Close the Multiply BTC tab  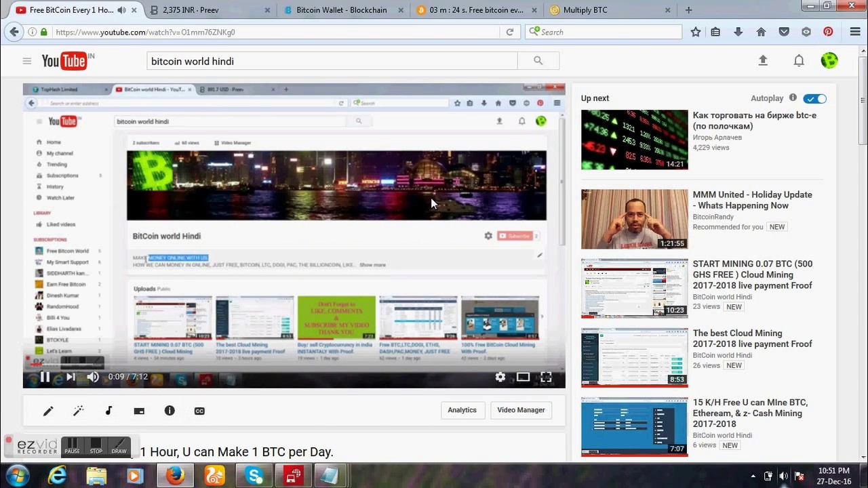coord(667,10)
